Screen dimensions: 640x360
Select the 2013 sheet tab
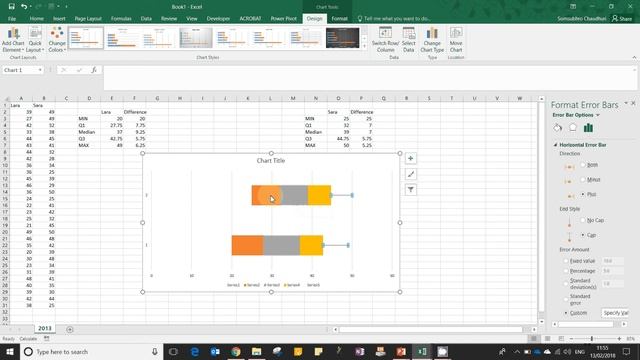pos(45,329)
